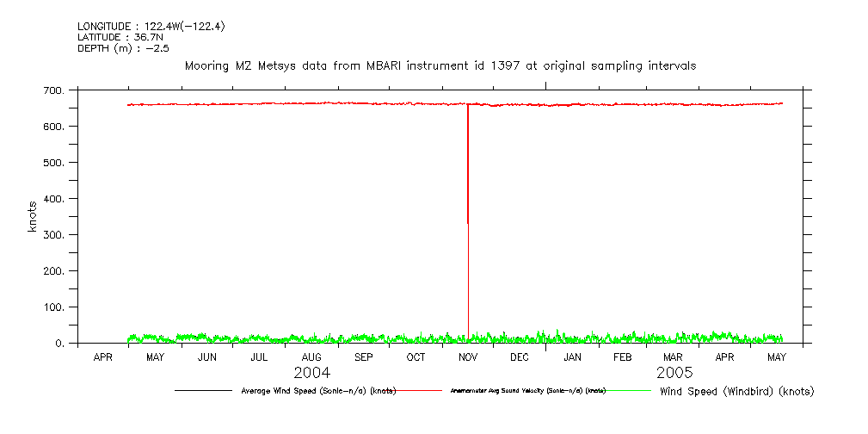Click the DEC month label on x-axis
Image resolution: width=868 pixels, height=434 pixels.
coord(520,357)
